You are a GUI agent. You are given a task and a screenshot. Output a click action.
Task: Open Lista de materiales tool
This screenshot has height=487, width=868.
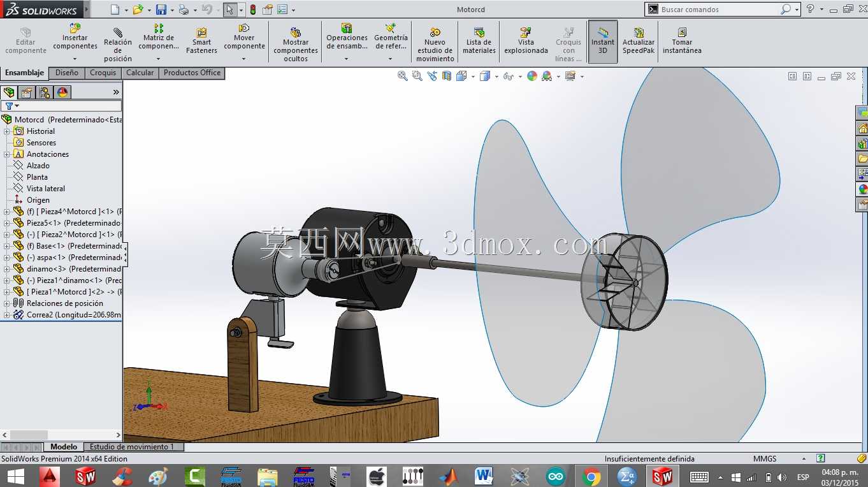[x=479, y=41]
